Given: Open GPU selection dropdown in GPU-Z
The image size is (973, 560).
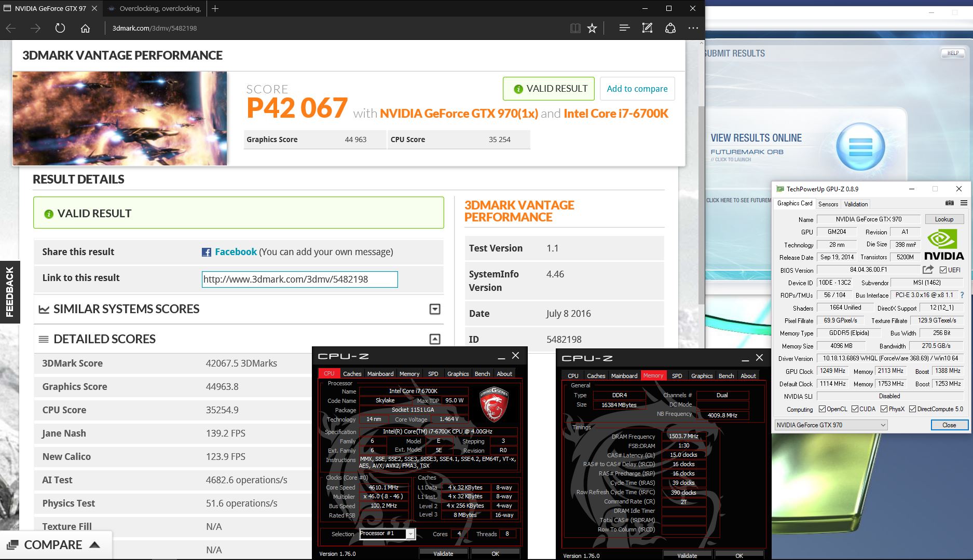Looking at the screenshot, I should (x=831, y=425).
